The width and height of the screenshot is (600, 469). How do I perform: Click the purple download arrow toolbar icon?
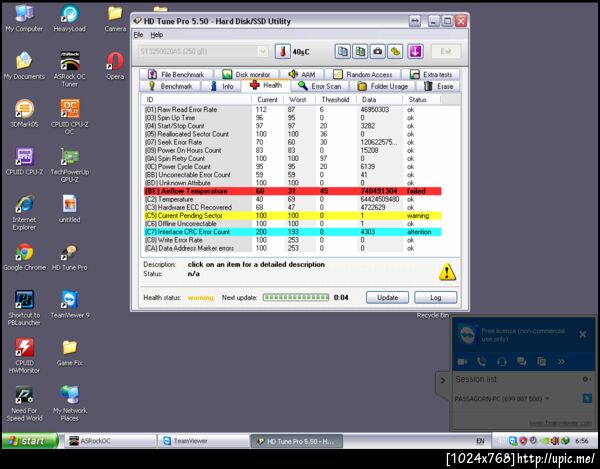(415, 51)
